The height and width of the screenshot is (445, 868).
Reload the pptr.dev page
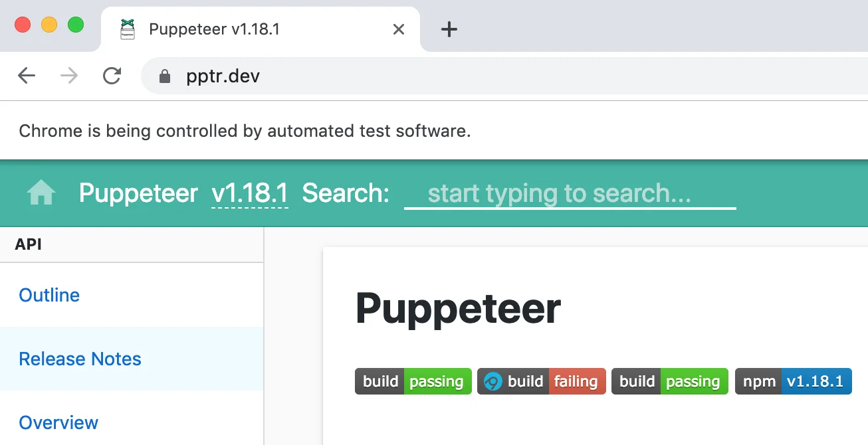pyautogui.click(x=112, y=76)
